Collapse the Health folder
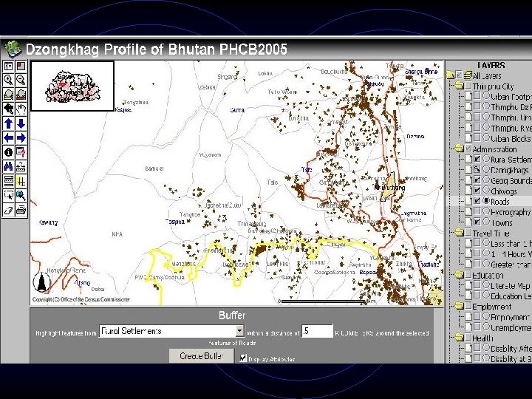The width and height of the screenshot is (532, 399). [460, 338]
